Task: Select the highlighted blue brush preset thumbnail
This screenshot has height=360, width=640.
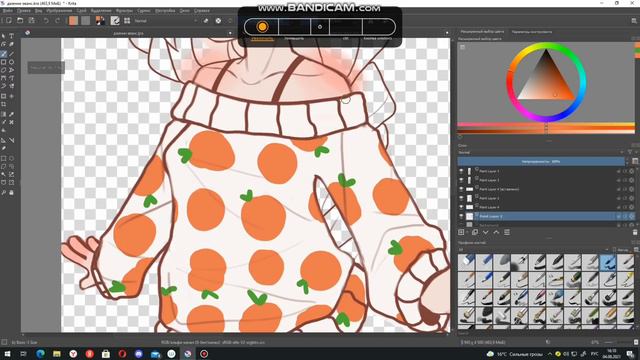Action: 608,262
